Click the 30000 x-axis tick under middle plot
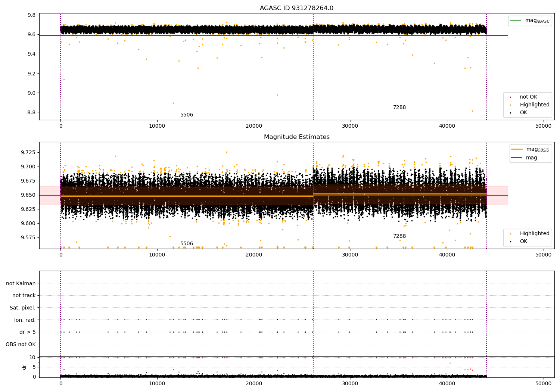 tap(351, 255)
